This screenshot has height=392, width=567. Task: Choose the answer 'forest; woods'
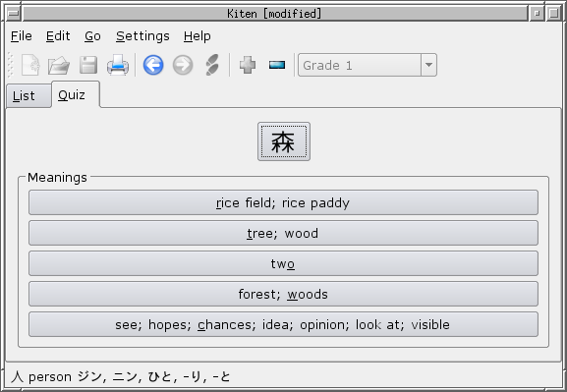click(283, 294)
